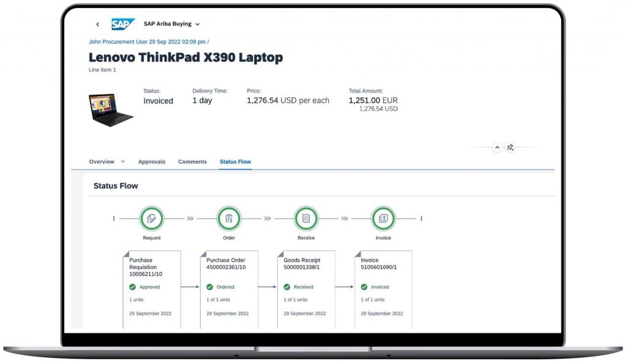The height and width of the screenshot is (364, 627).
Task: Open Invoice 5105601690/1 card
Action: 383,290
